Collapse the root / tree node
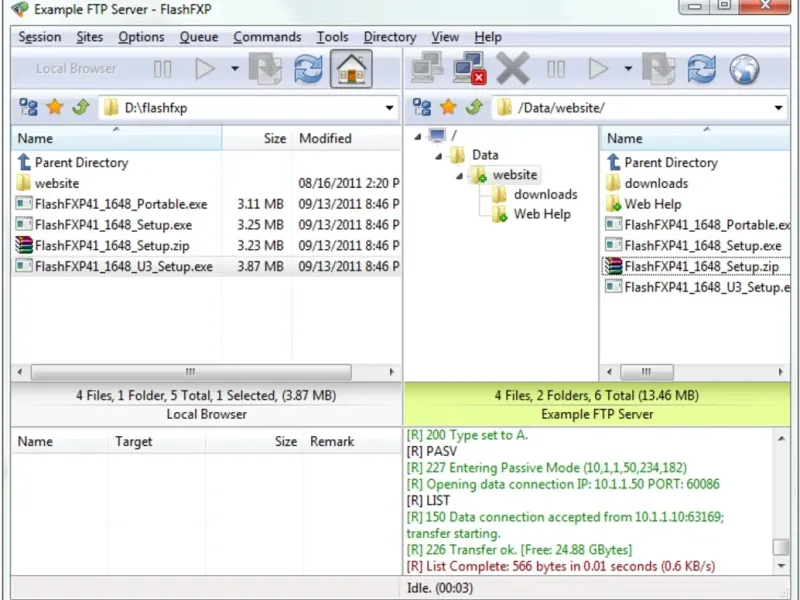Viewport: 800px width, 600px height. pos(418,136)
